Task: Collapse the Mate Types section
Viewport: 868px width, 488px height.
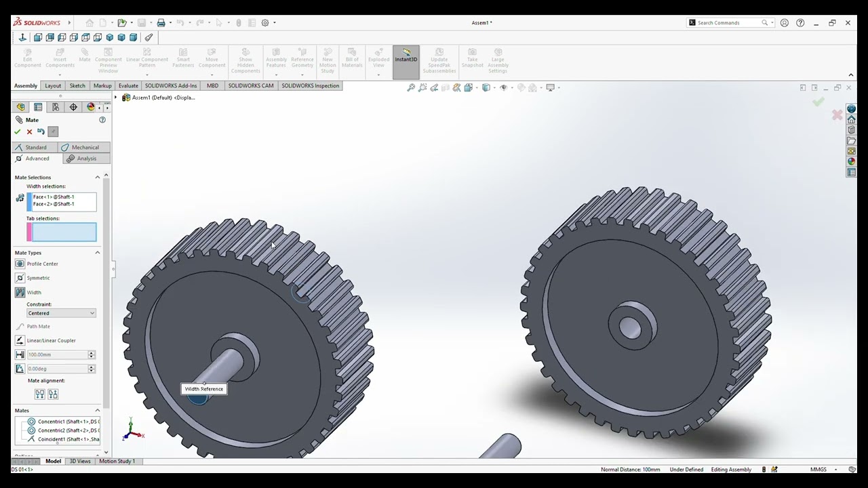Action: (x=97, y=253)
